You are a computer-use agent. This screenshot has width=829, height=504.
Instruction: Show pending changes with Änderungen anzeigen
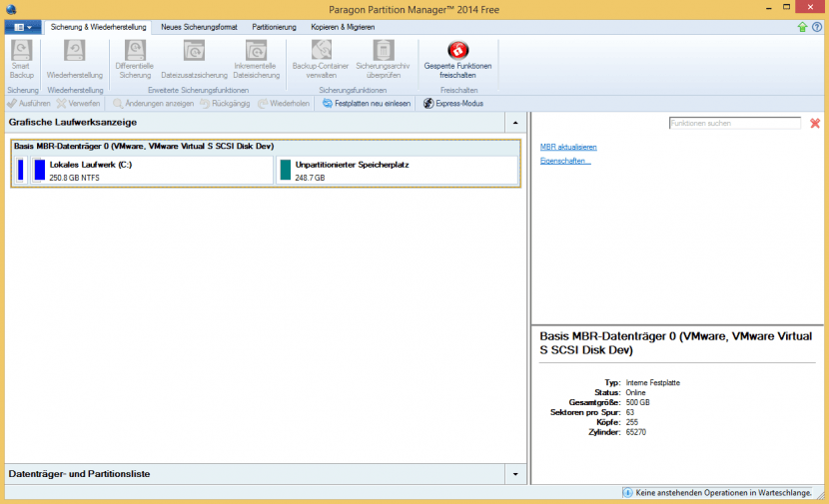coord(154,104)
